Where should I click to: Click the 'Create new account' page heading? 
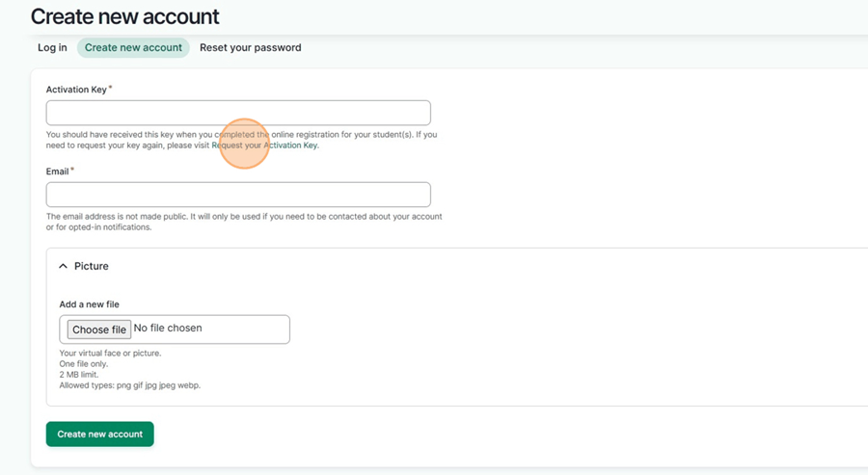pos(125,16)
